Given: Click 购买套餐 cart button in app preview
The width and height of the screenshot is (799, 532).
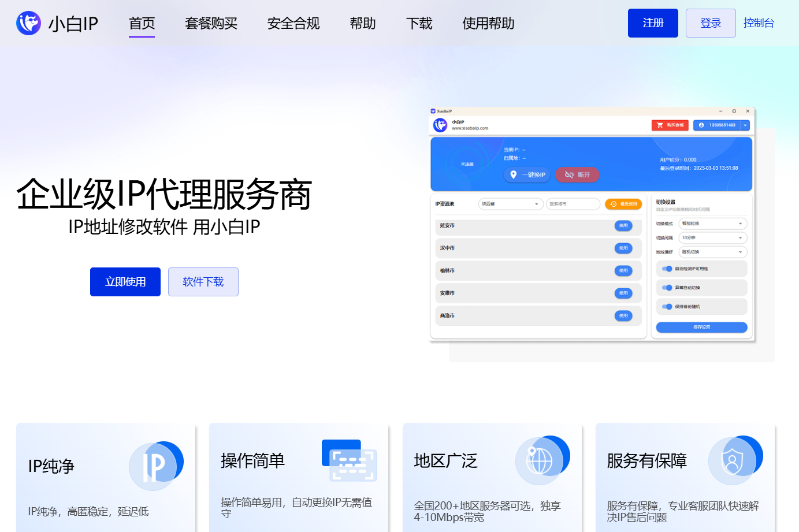Looking at the screenshot, I should [670, 125].
